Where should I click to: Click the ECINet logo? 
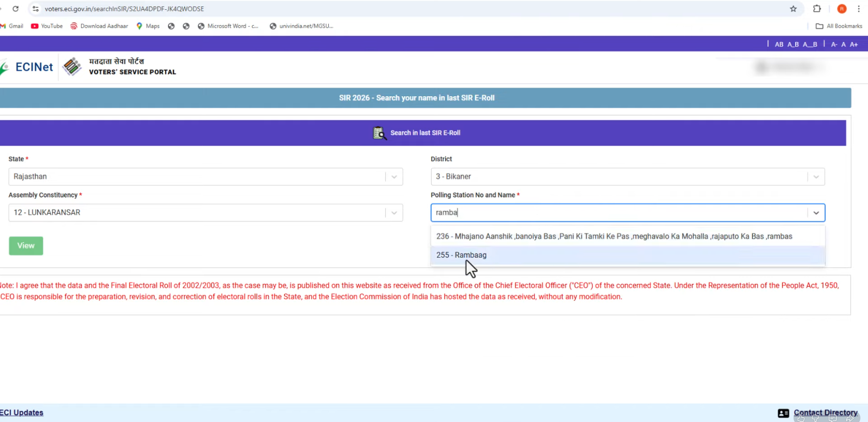(x=28, y=67)
